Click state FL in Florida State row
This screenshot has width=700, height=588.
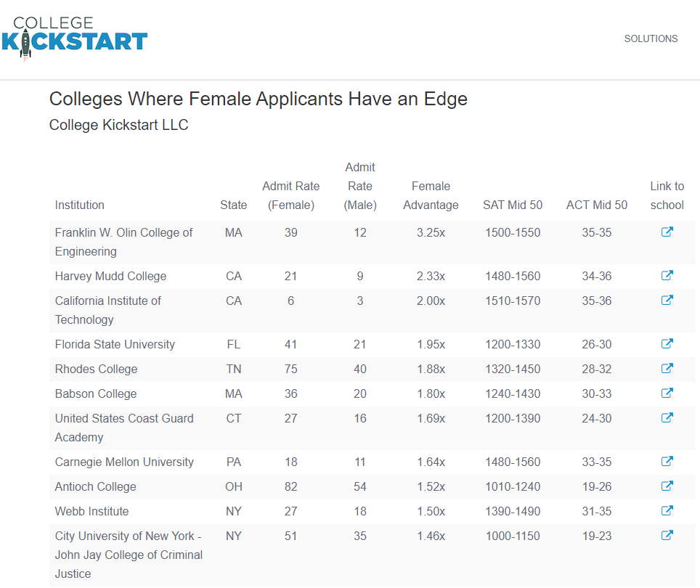234,344
